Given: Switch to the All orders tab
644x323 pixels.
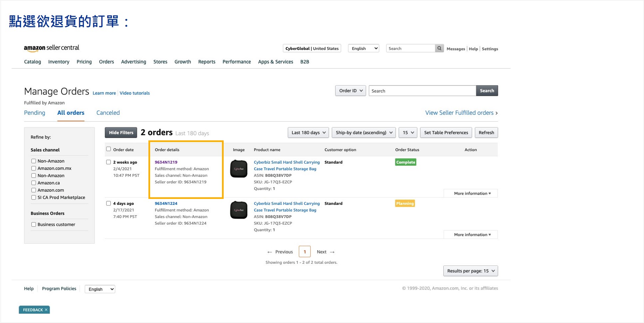Looking at the screenshot, I should point(71,113).
